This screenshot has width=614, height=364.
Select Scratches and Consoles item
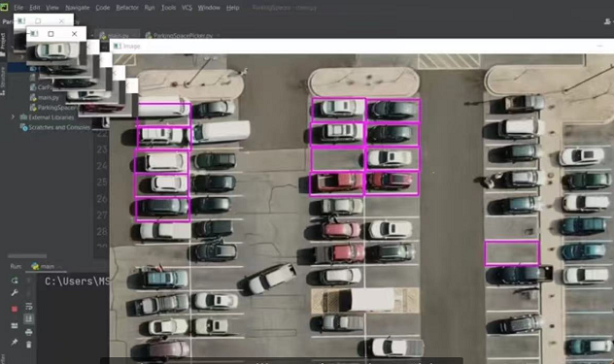tap(59, 127)
